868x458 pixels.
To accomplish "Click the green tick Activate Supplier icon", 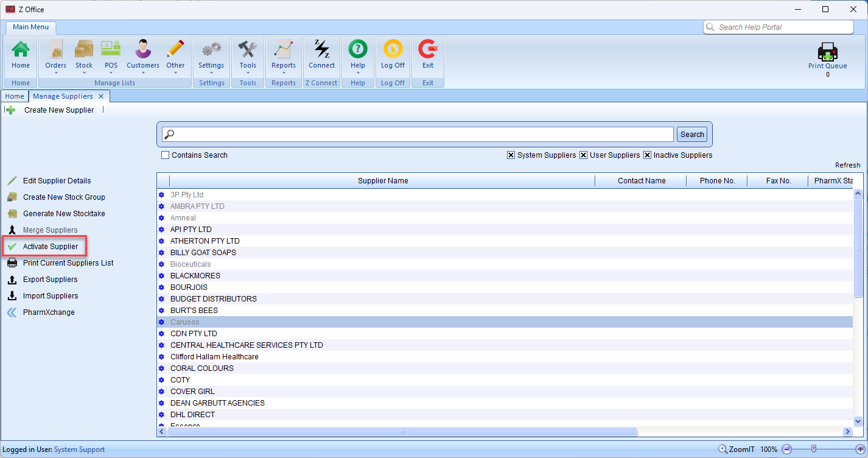I will point(12,247).
